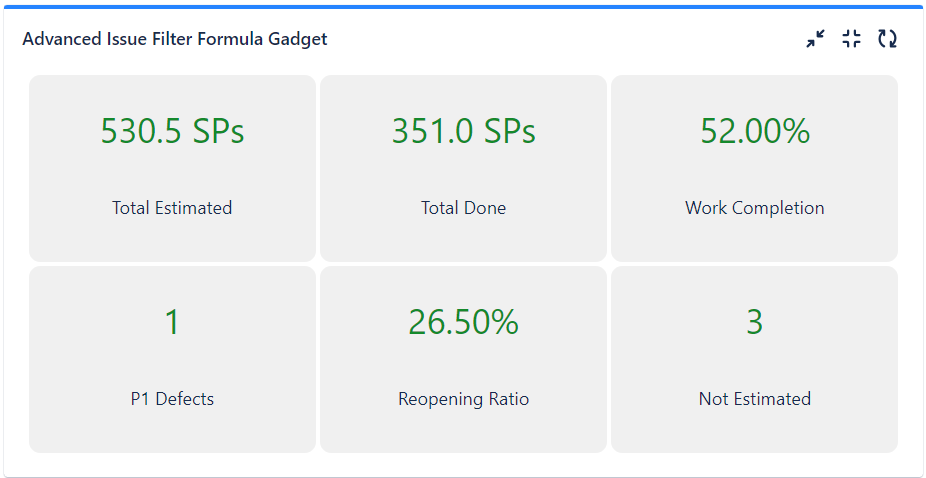The image size is (926, 478).
Task: Open the Total Done tile
Action: pos(464,168)
